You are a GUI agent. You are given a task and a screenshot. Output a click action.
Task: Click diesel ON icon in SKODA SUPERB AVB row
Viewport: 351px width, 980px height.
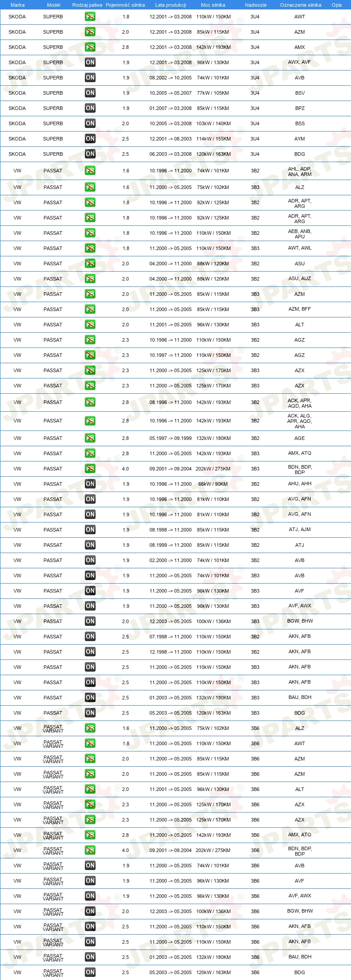(x=90, y=78)
